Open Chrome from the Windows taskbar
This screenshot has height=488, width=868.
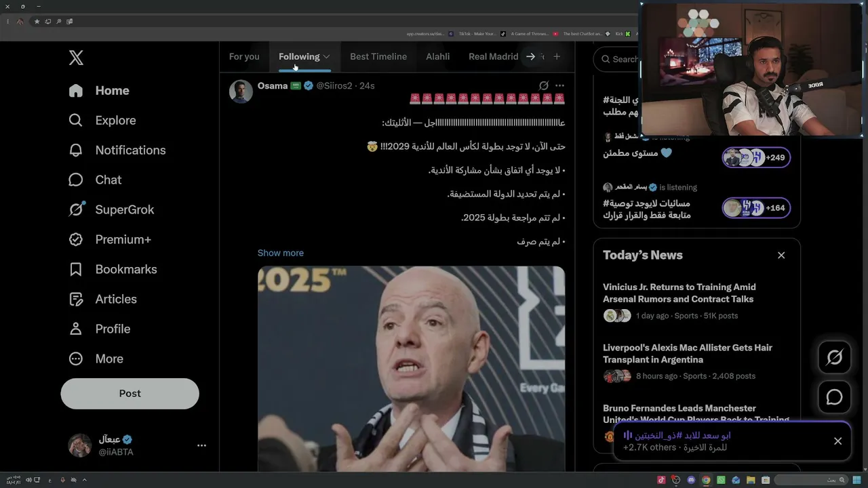[706, 480]
